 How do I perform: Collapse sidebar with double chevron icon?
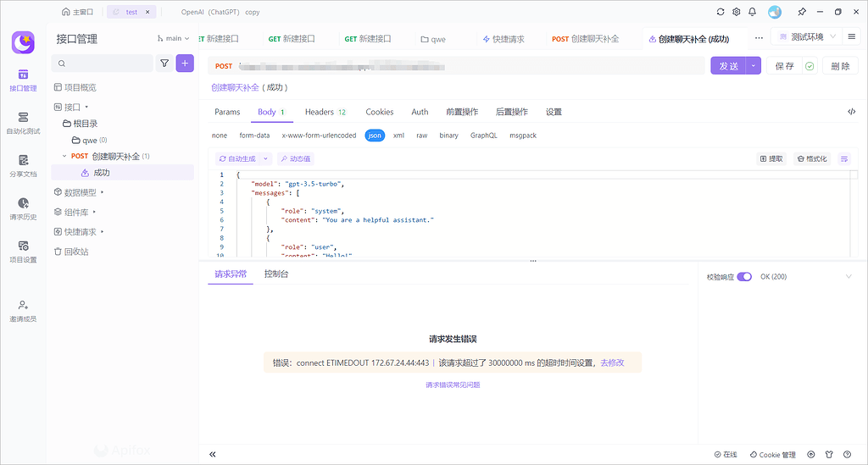coord(213,455)
